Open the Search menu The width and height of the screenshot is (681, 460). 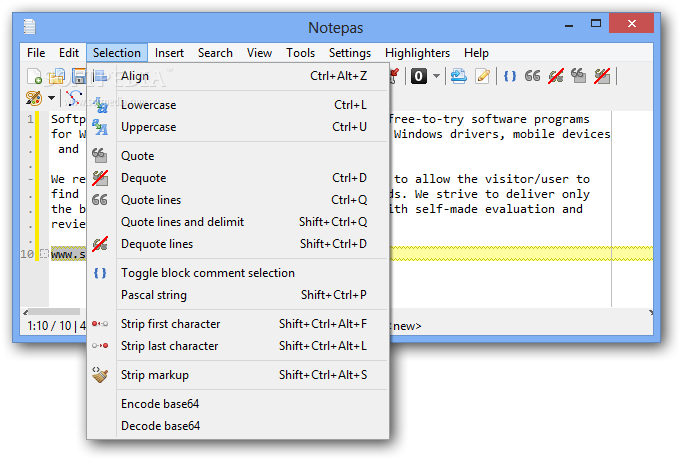(x=215, y=53)
